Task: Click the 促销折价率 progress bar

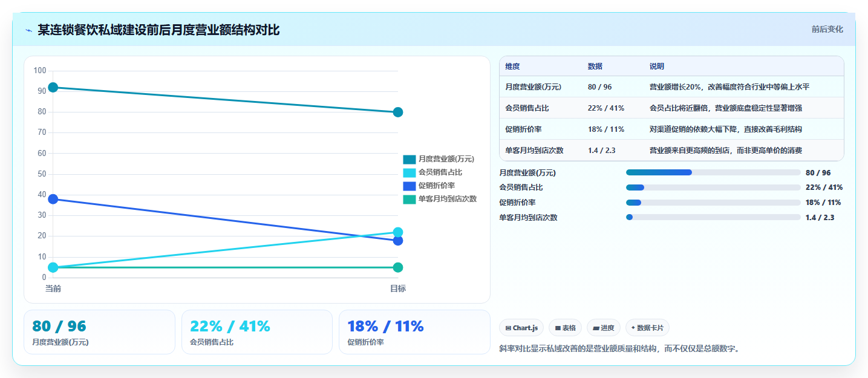Action: (x=713, y=203)
